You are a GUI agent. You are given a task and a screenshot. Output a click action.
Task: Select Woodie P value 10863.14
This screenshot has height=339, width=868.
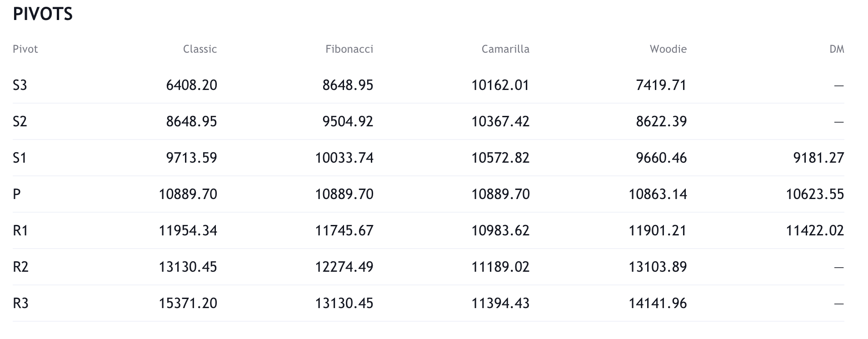pos(657,194)
